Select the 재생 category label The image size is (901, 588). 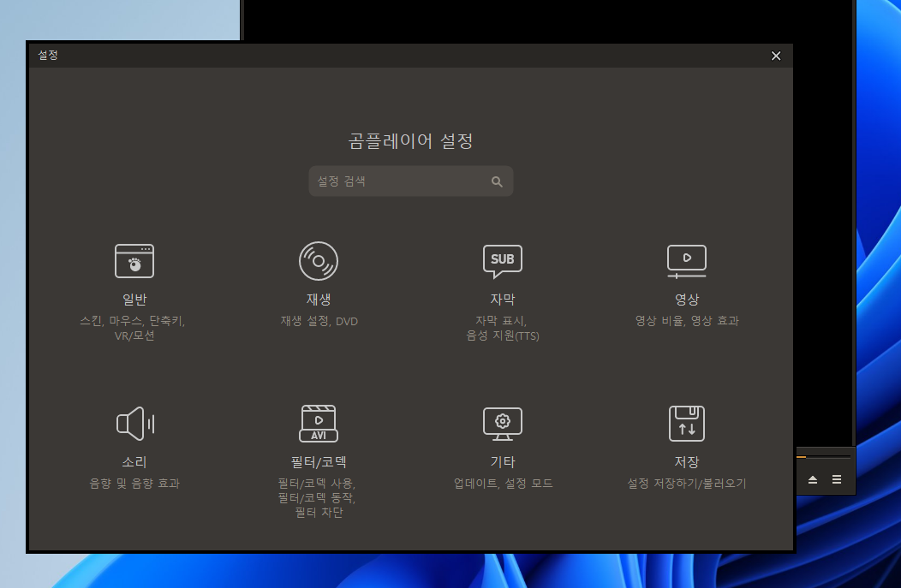pos(319,300)
